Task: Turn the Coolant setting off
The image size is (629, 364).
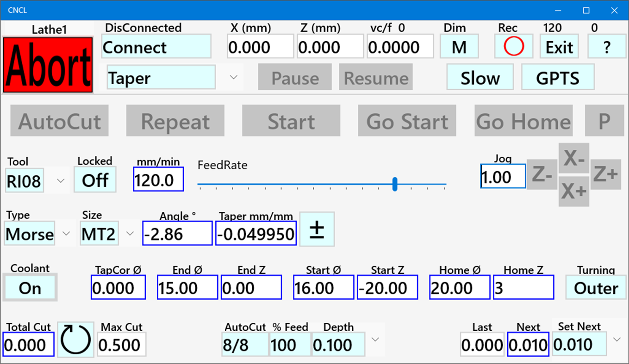Action: (x=30, y=288)
